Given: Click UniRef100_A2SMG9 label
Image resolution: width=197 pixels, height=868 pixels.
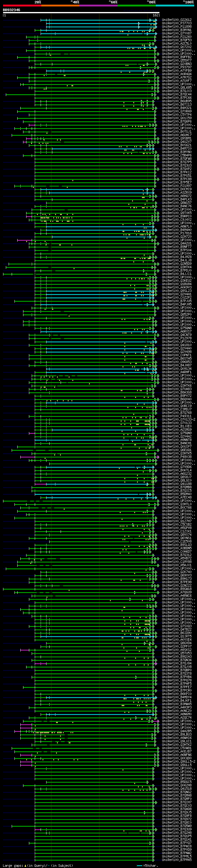Looking at the screenshot, I should [x=177, y=430].
